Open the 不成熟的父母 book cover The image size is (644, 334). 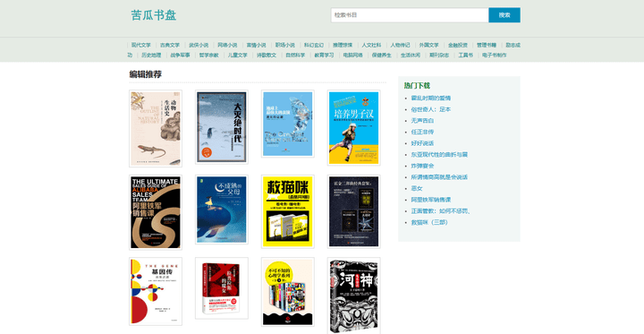point(222,210)
